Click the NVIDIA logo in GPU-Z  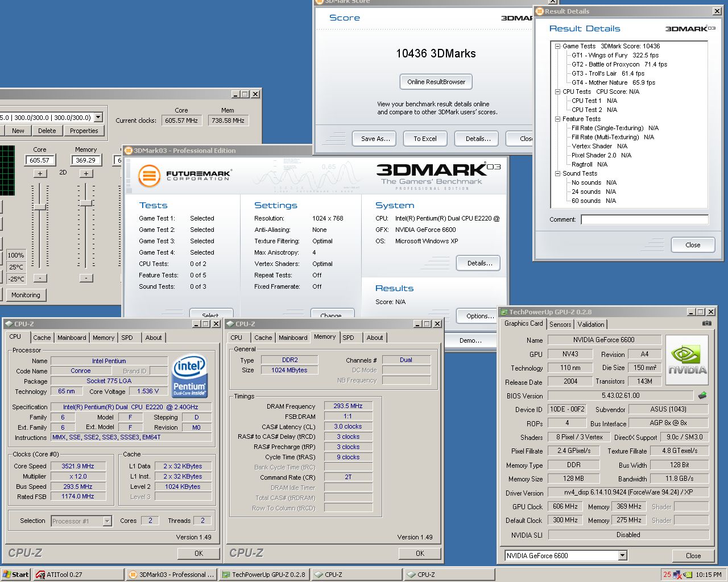pyautogui.click(x=687, y=360)
